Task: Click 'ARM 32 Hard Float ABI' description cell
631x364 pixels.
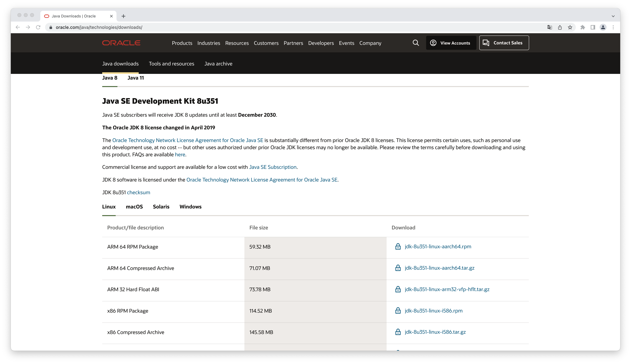Action: [x=173, y=290]
